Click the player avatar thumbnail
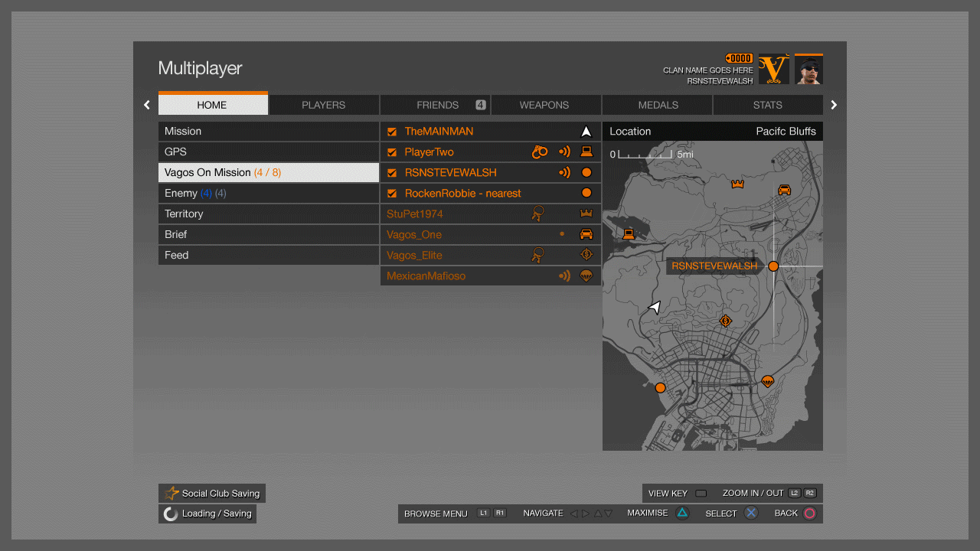 coord(808,70)
